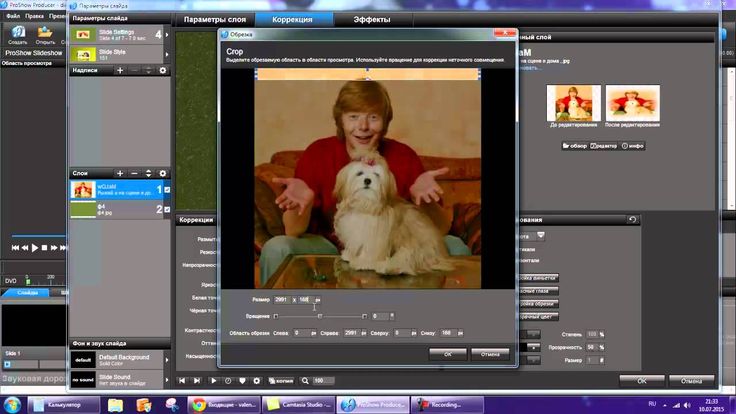Toggle visibility checkbox for layer 1
Screen dimensions: 736x414
pyautogui.click(x=166, y=189)
